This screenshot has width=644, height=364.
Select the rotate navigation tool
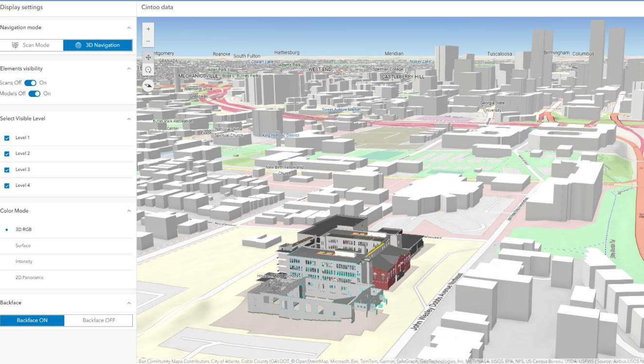148,70
